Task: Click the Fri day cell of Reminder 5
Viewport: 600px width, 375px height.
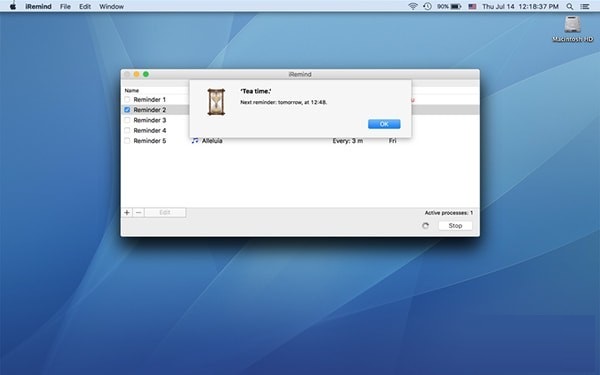Action: (x=392, y=141)
